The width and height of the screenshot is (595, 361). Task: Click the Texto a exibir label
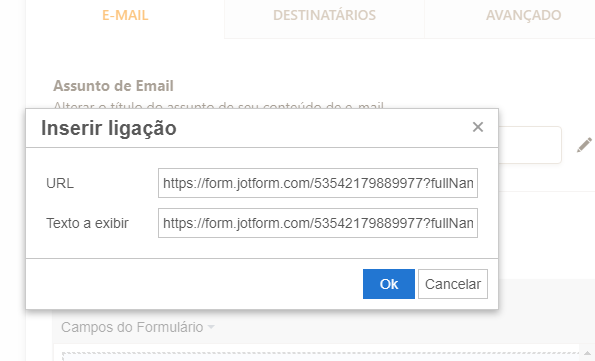pos(87,223)
